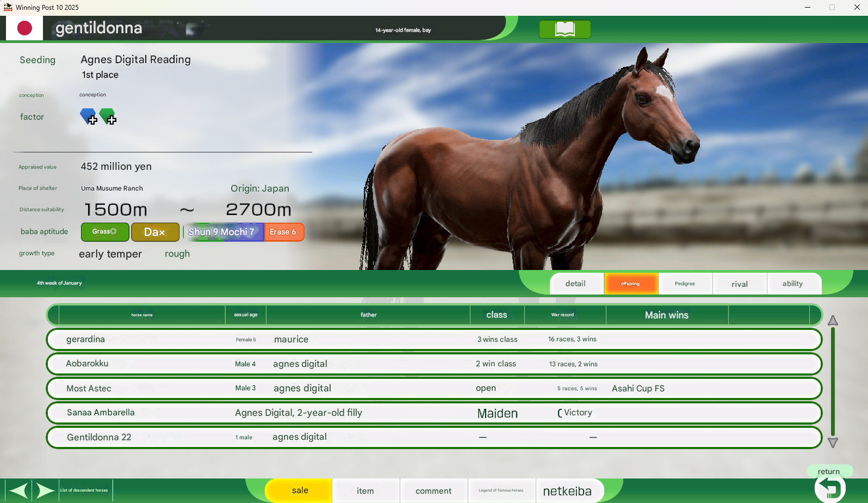Click the gentildonna horse name header
The image size is (868, 503).
coord(99,28)
